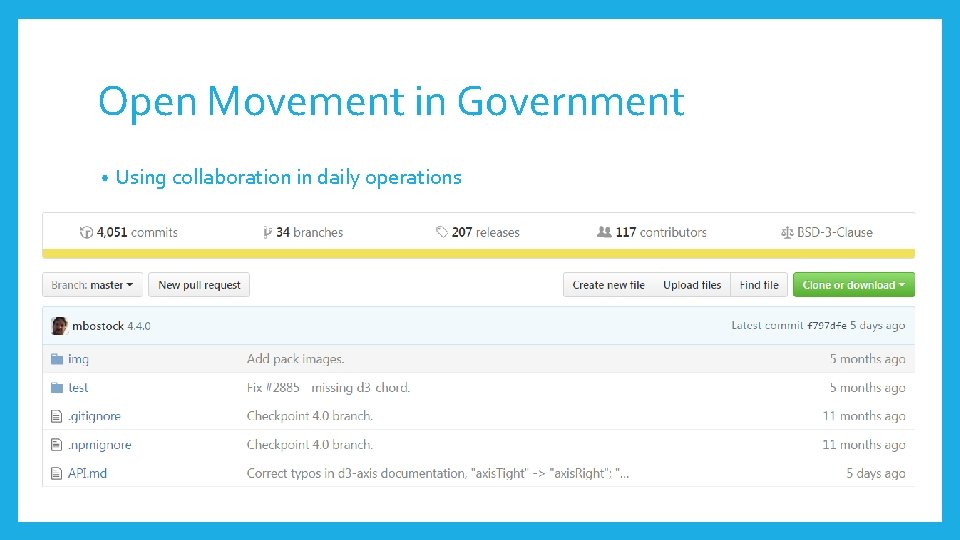Image resolution: width=960 pixels, height=540 pixels.
Task: Click the Create new file button
Action: (609, 285)
